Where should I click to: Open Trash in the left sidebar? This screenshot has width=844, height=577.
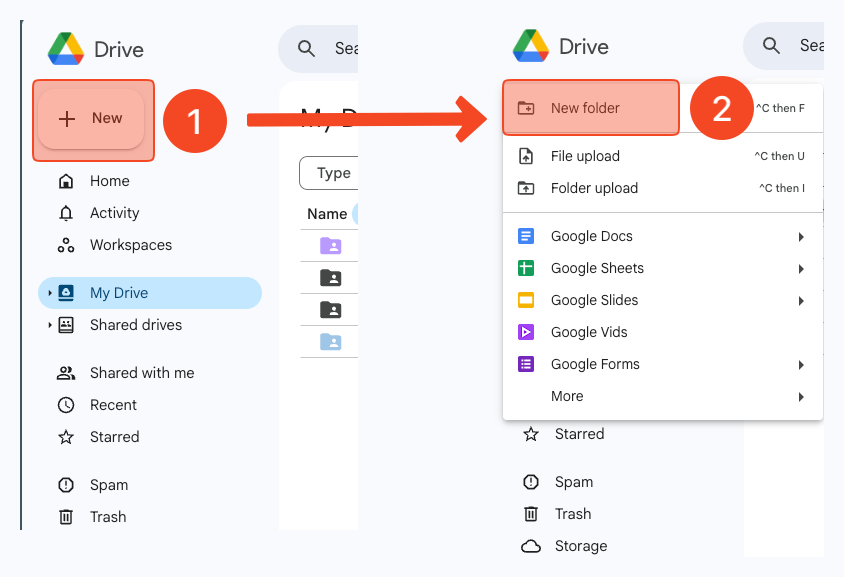pos(92,517)
